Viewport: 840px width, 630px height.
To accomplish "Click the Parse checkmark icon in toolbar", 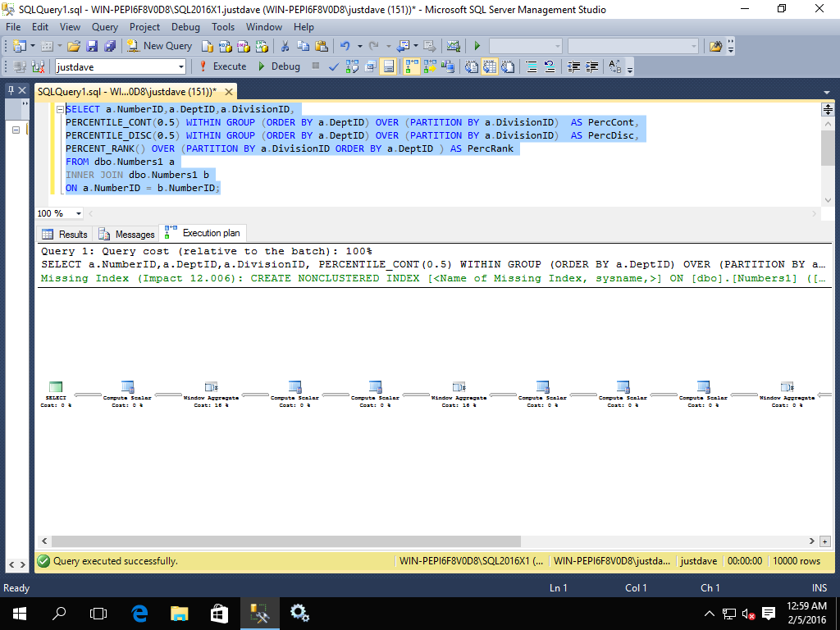I will point(334,66).
